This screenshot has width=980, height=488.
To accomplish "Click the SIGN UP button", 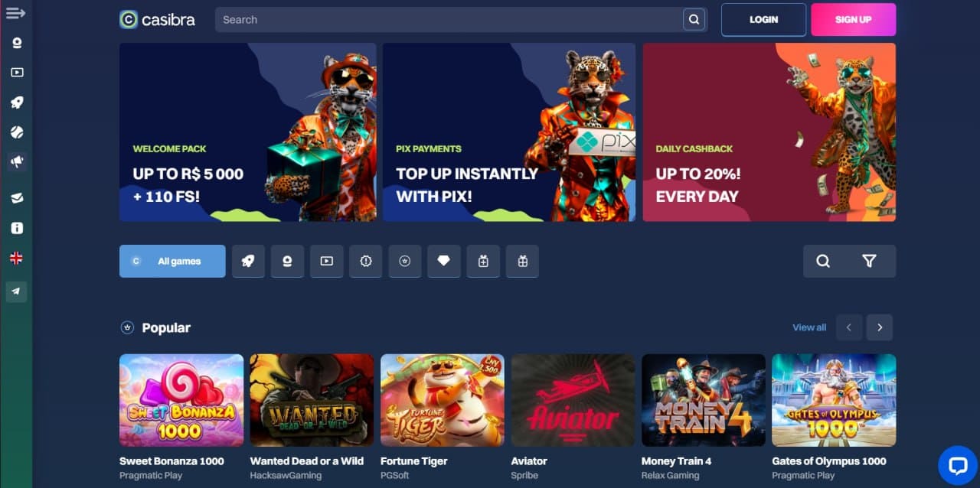I will click(853, 20).
